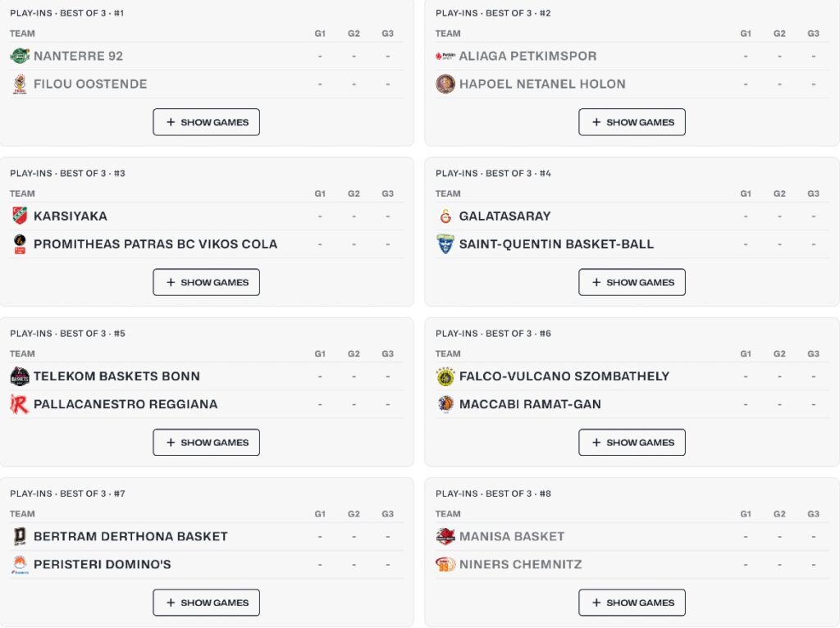The height and width of the screenshot is (628, 840).
Task: Click the Manisa Basket team logo
Action: pos(445,536)
